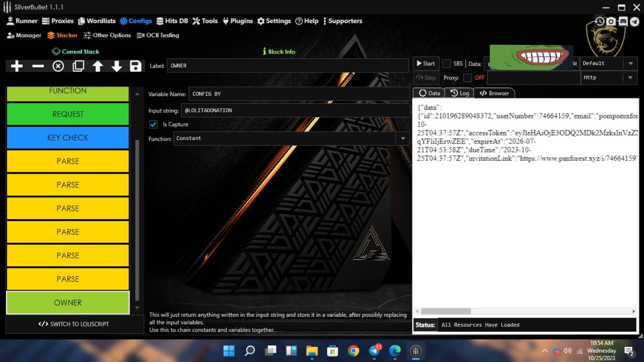Show the Current Stack panel

[76, 51]
